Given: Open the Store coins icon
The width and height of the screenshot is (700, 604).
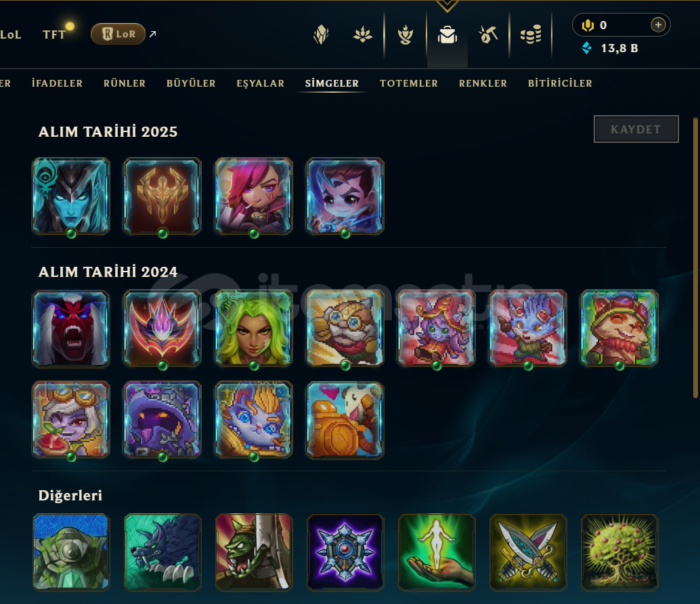Looking at the screenshot, I should tap(531, 35).
